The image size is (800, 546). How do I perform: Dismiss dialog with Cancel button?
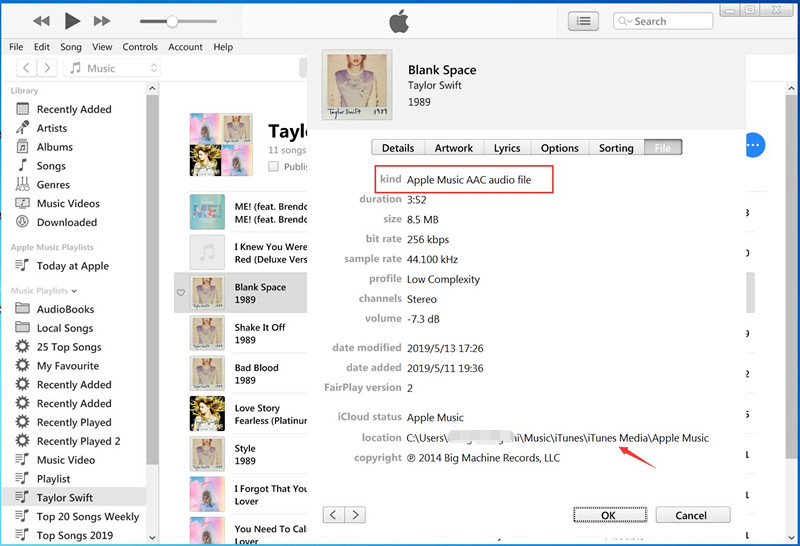pyautogui.click(x=692, y=515)
